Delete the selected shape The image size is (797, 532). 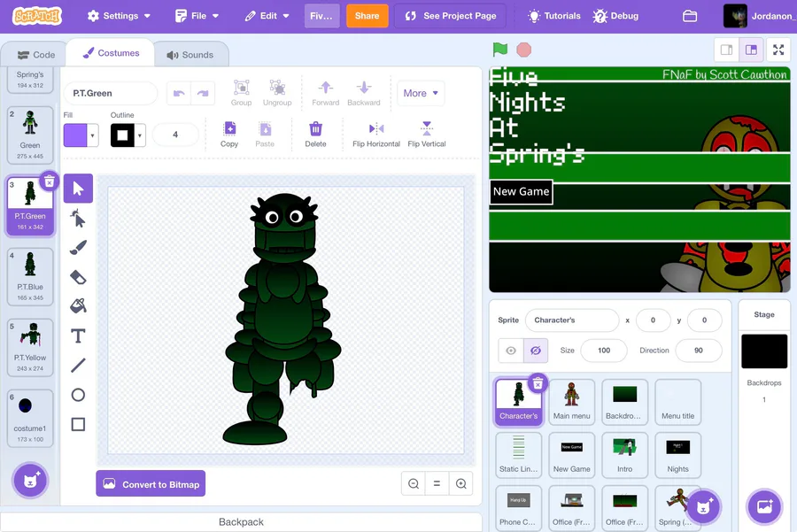click(315, 135)
